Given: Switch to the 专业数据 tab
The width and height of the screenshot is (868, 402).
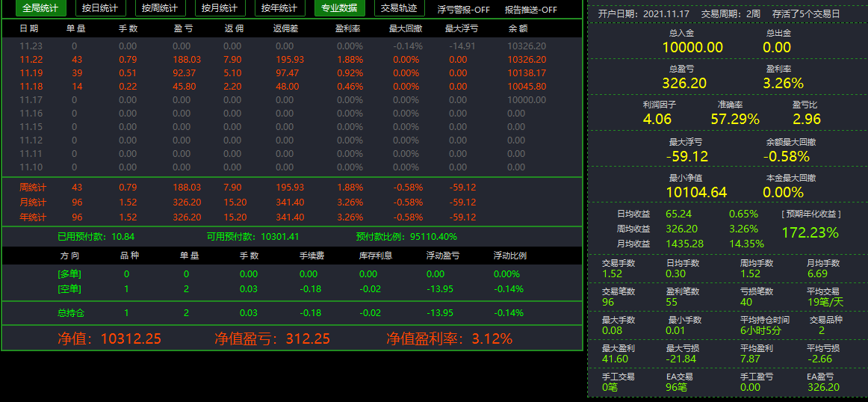Looking at the screenshot, I should click(340, 8).
